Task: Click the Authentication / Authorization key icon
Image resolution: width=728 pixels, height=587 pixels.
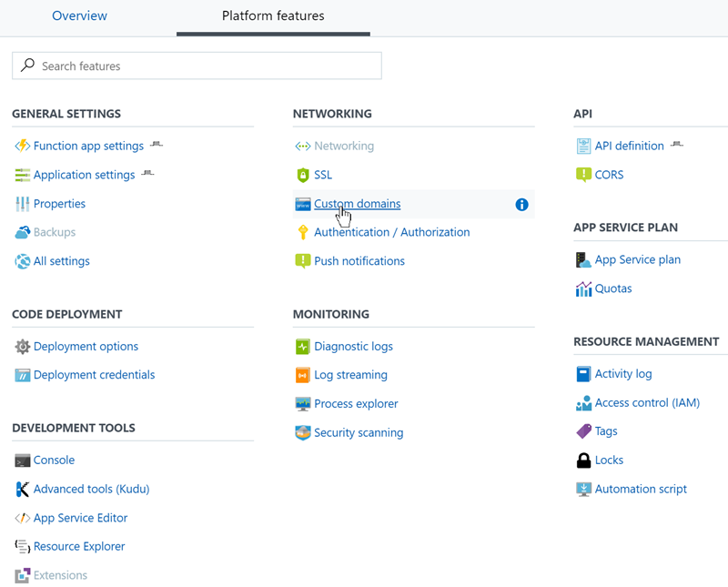Action: click(x=302, y=232)
